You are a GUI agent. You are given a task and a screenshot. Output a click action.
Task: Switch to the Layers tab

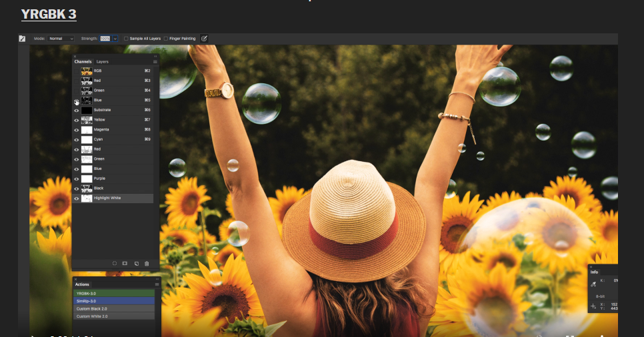click(102, 62)
